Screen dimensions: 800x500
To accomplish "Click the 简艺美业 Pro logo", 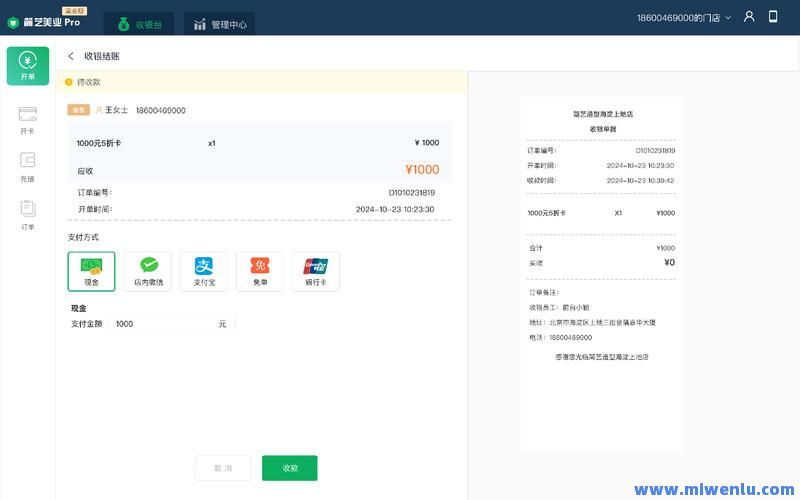I will (x=44, y=22).
